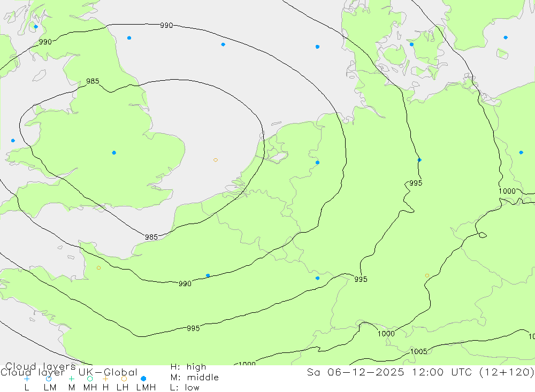
Task: Click the orange LH marker in northwest France
Action: (98, 268)
